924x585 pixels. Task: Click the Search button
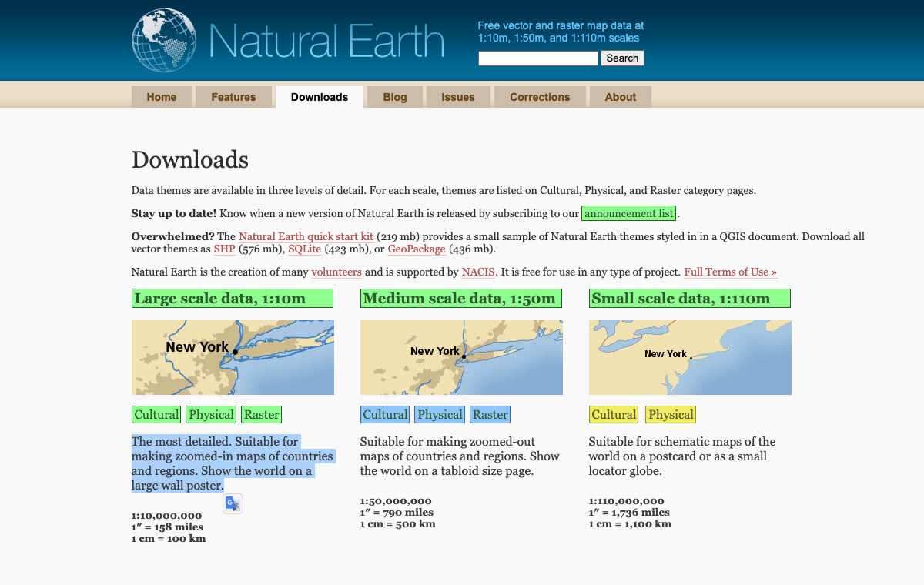point(622,58)
